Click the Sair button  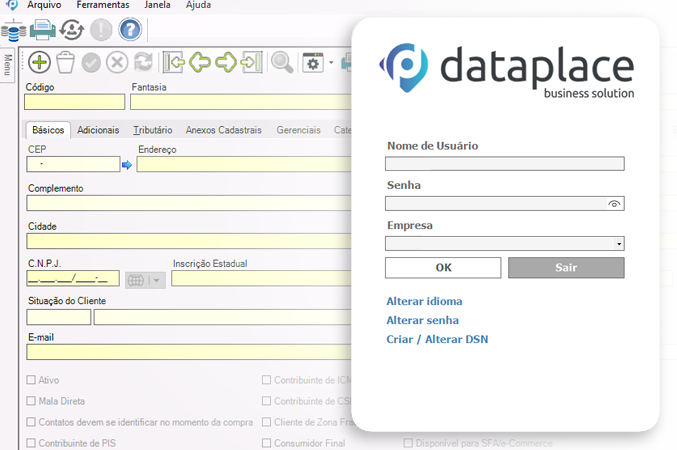click(x=566, y=268)
